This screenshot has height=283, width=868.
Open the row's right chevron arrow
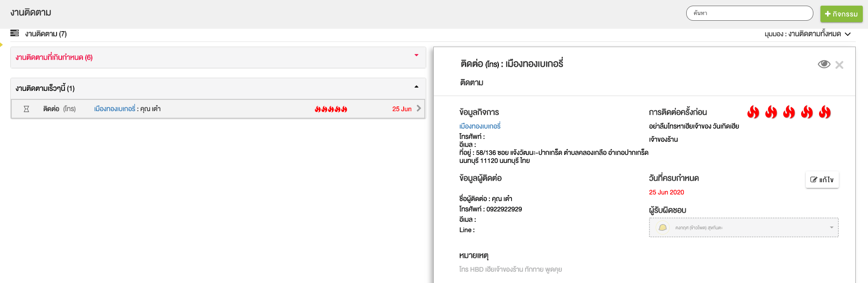point(419,108)
